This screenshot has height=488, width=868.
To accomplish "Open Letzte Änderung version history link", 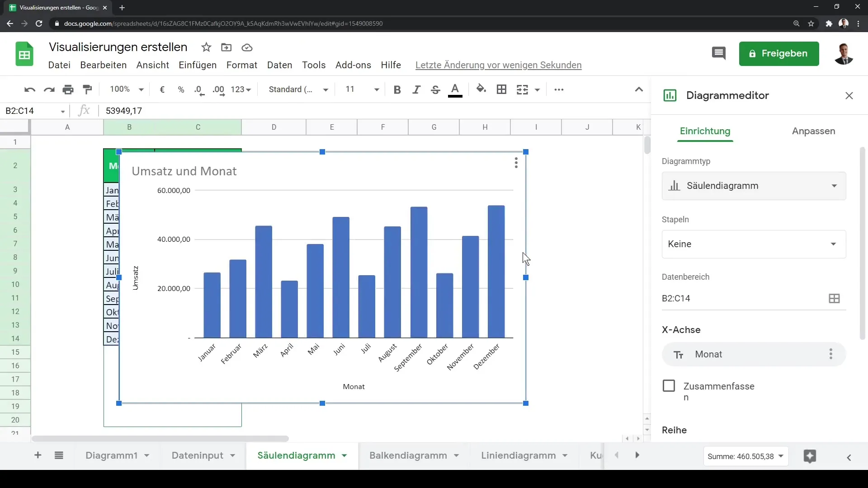I will (x=498, y=65).
